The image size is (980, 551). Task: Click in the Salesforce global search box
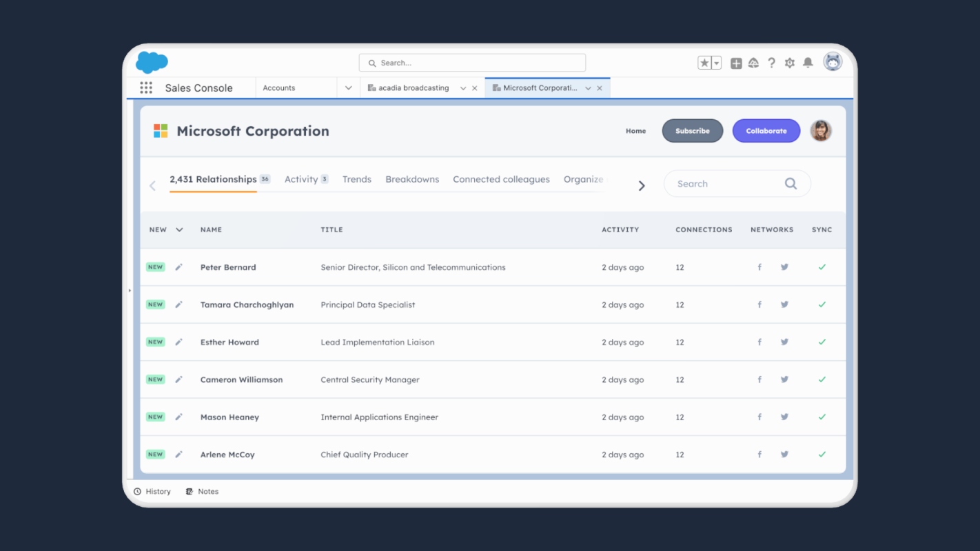[472, 63]
